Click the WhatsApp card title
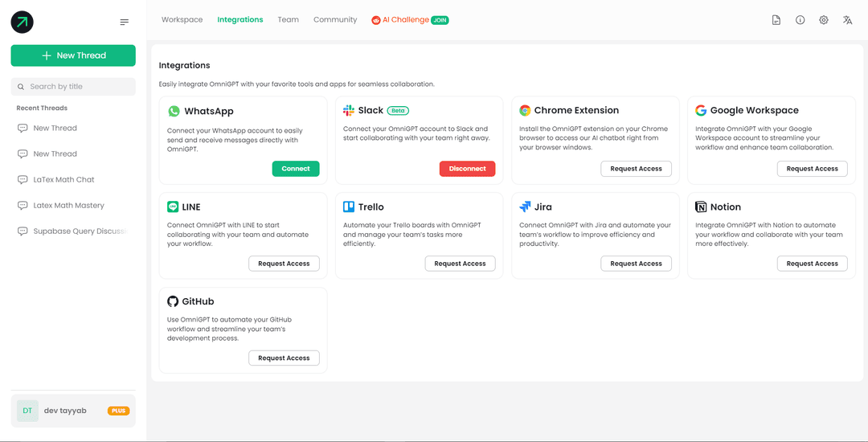The height and width of the screenshot is (442, 868). 209,111
